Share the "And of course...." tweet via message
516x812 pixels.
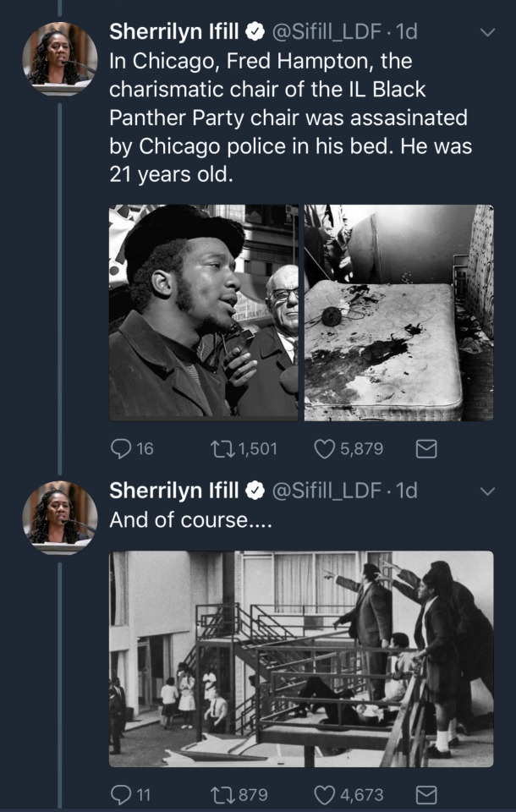pos(426,794)
